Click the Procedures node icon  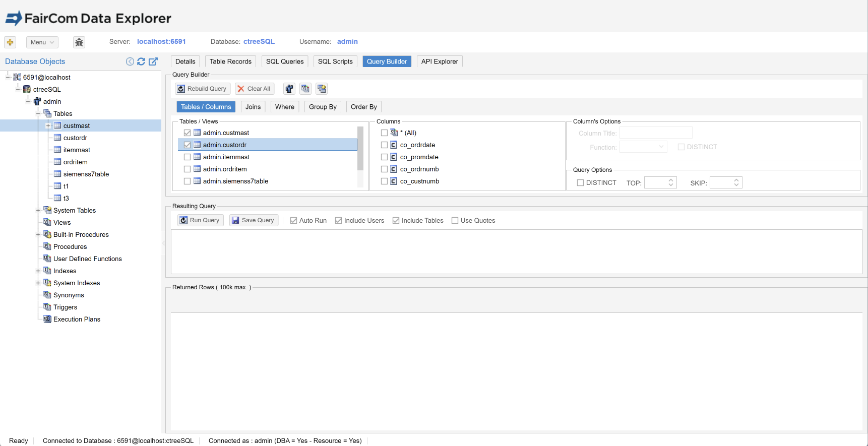(x=47, y=246)
